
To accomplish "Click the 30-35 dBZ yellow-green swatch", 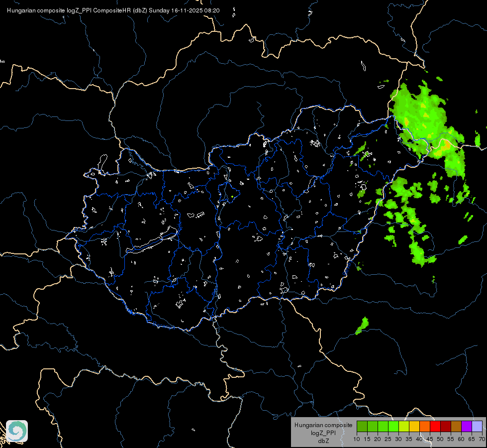I will pos(404,426).
